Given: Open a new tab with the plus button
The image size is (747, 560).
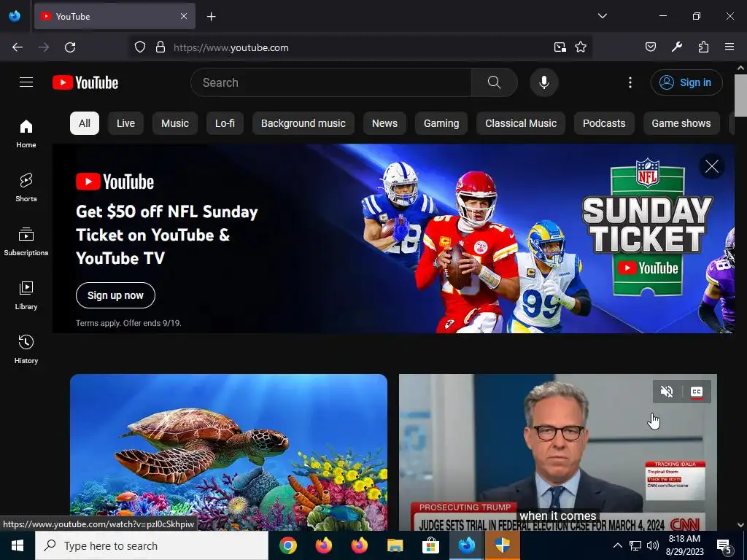Looking at the screenshot, I should (x=211, y=17).
